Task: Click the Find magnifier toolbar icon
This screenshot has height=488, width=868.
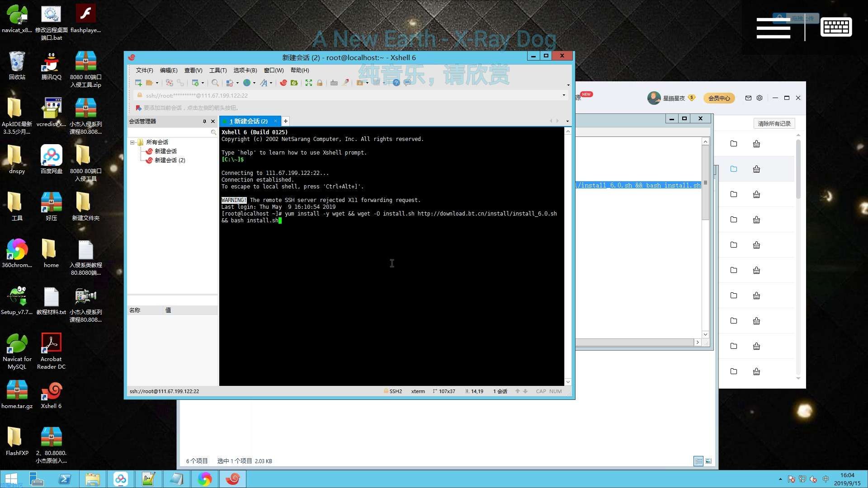Action: point(215,83)
